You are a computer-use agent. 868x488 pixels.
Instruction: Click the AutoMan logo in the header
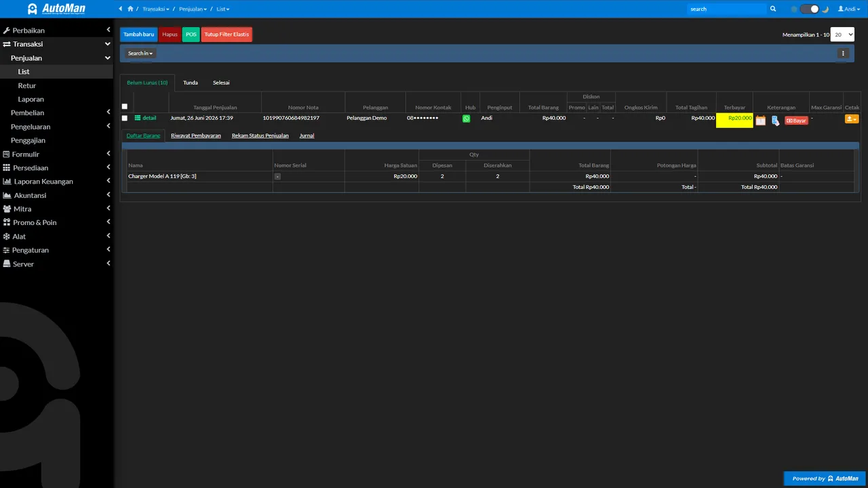click(56, 9)
